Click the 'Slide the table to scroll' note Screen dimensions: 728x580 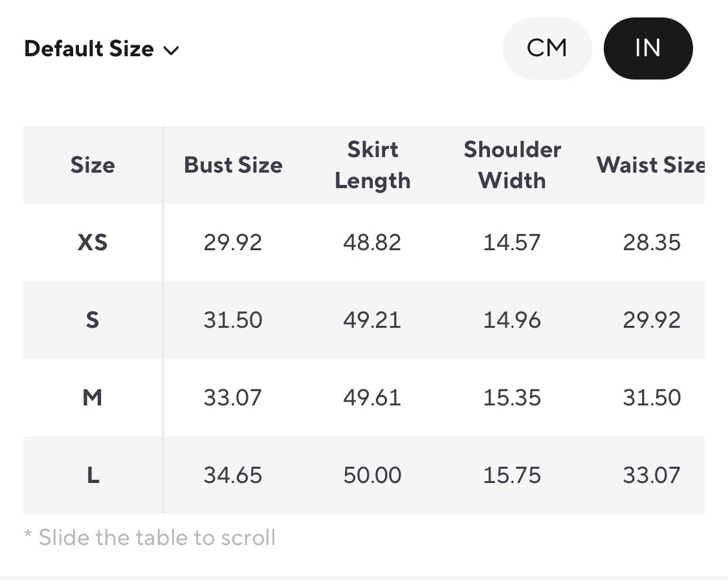point(150,537)
